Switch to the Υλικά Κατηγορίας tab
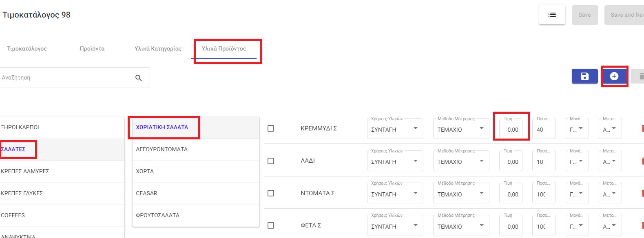 click(158, 48)
